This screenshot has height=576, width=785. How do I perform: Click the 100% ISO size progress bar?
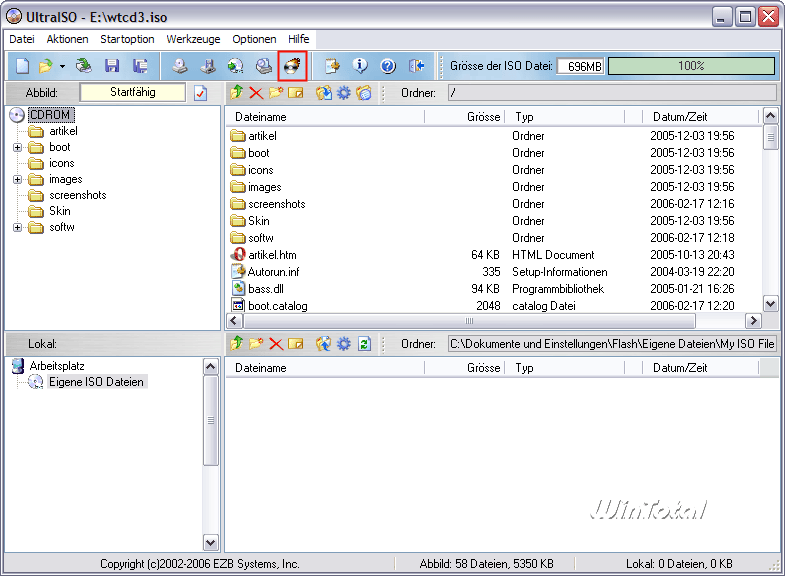click(x=691, y=66)
